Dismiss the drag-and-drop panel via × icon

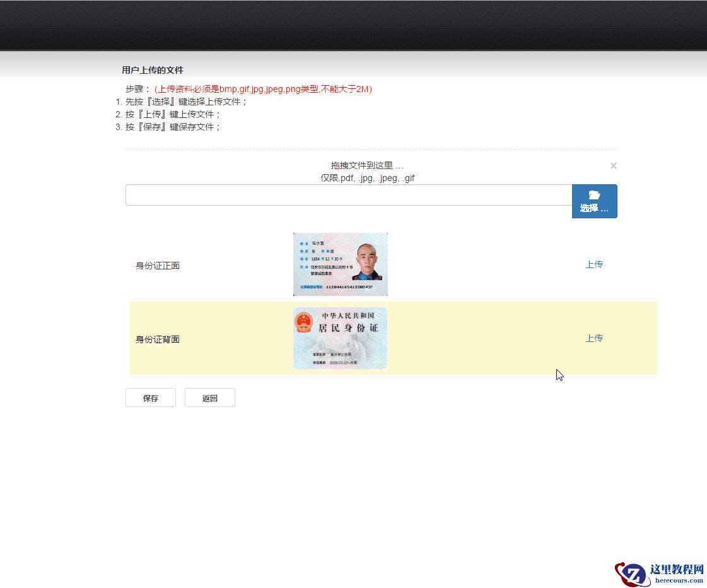click(613, 165)
